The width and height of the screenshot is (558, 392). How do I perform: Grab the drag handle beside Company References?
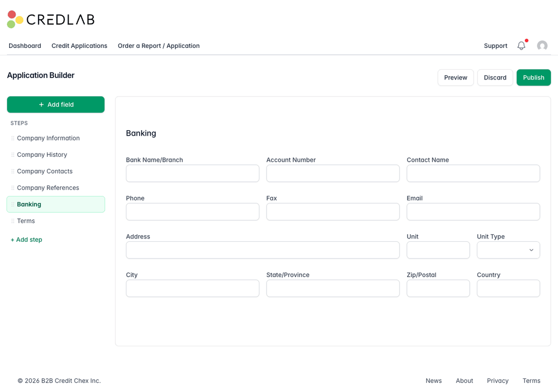(x=13, y=188)
